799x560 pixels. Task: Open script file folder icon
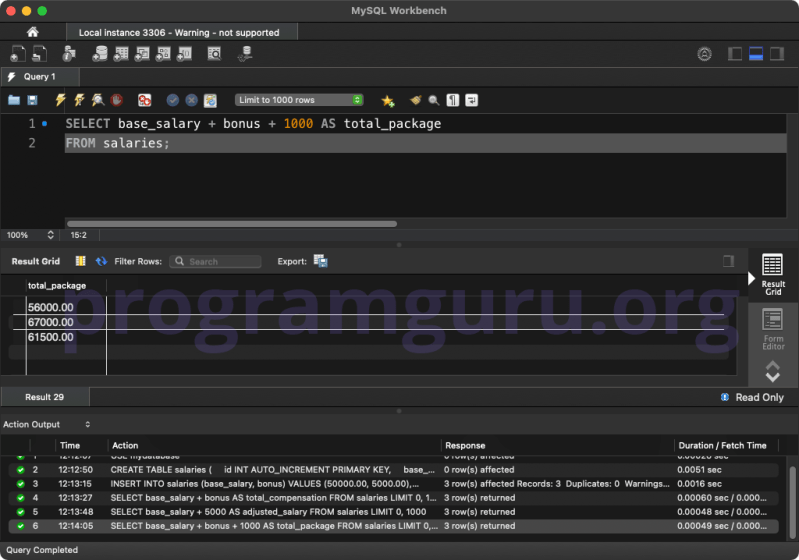[x=14, y=100]
